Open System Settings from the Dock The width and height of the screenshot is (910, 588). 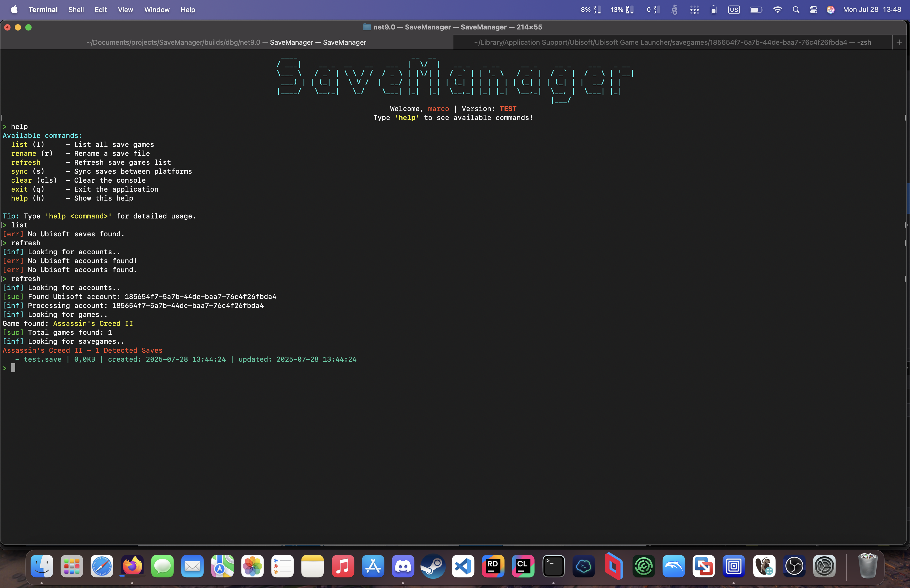click(824, 566)
